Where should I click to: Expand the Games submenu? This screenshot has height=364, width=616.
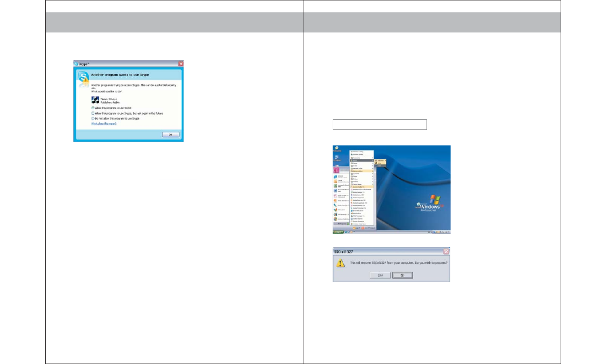coord(362,163)
